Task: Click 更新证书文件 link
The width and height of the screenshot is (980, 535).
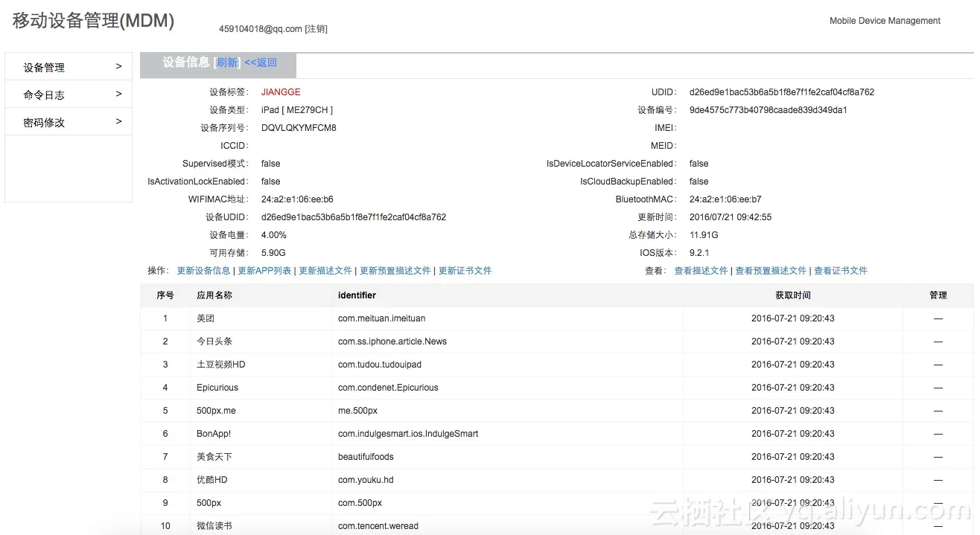Action: (465, 271)
